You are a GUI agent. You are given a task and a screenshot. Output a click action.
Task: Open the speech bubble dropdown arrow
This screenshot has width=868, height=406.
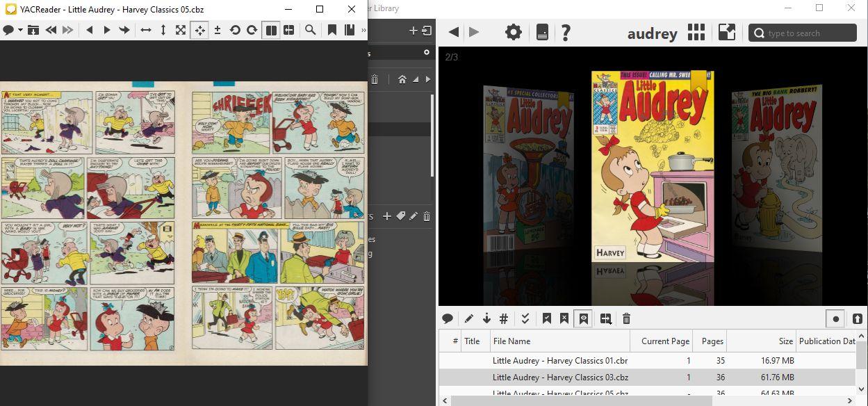click(x=21, y=31)
